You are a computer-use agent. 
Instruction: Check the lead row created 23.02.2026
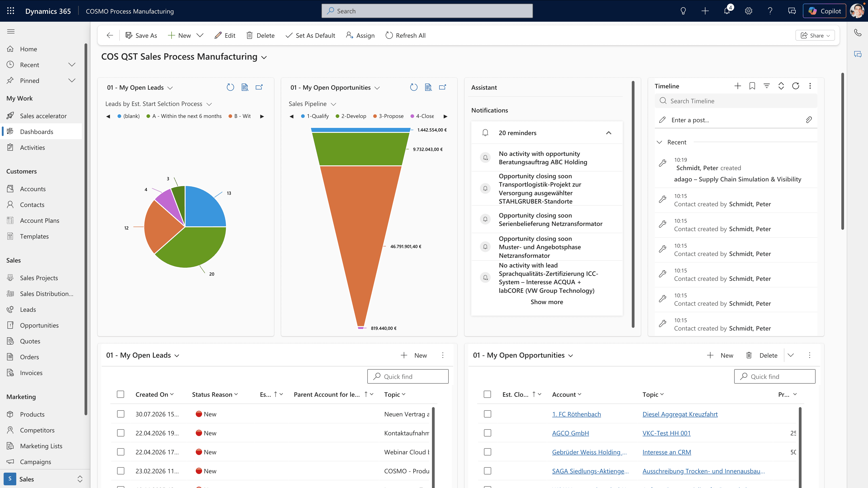pyautogui.click(x=121, y=471)
